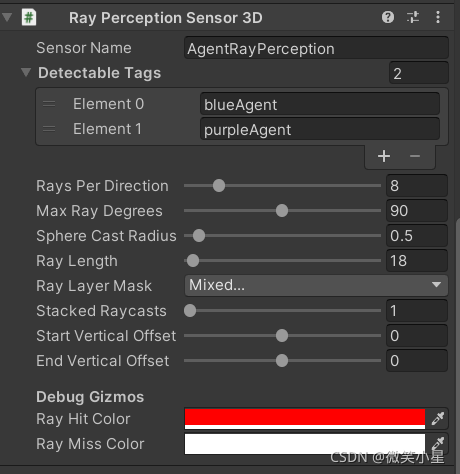Screen dimensions: 460x474
Task: Collapse the Ray Perception Sensor 3D component
Action: (7, 17)
